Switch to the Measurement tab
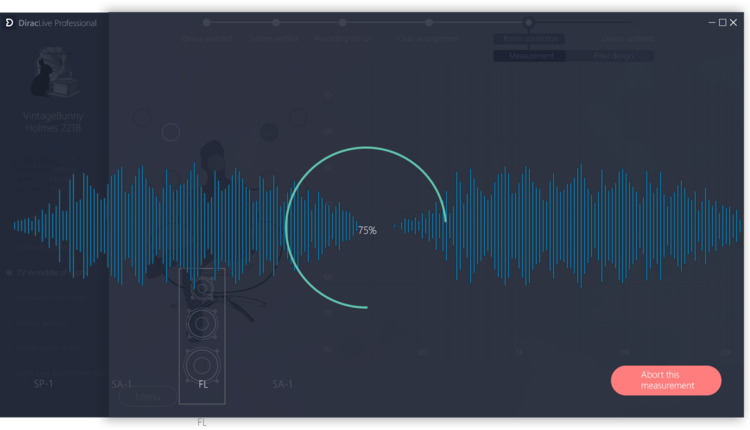This screenshot has height=430, width=750. (x=530, y=56)
